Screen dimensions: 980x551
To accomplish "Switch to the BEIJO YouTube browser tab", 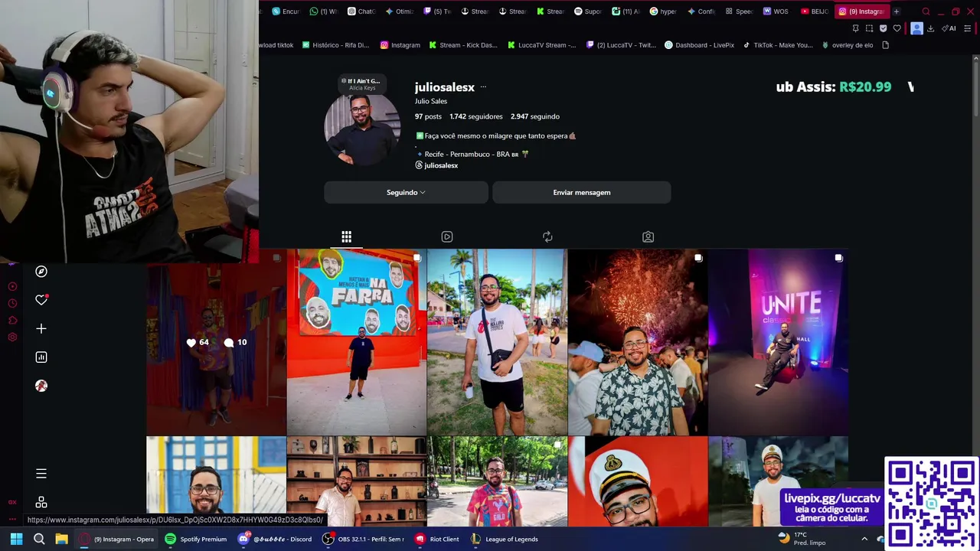I will [x=814, y=11].
